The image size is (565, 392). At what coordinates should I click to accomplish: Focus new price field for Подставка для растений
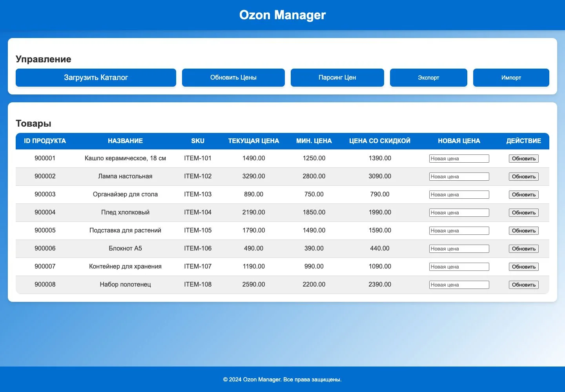[x=459, y=230]
